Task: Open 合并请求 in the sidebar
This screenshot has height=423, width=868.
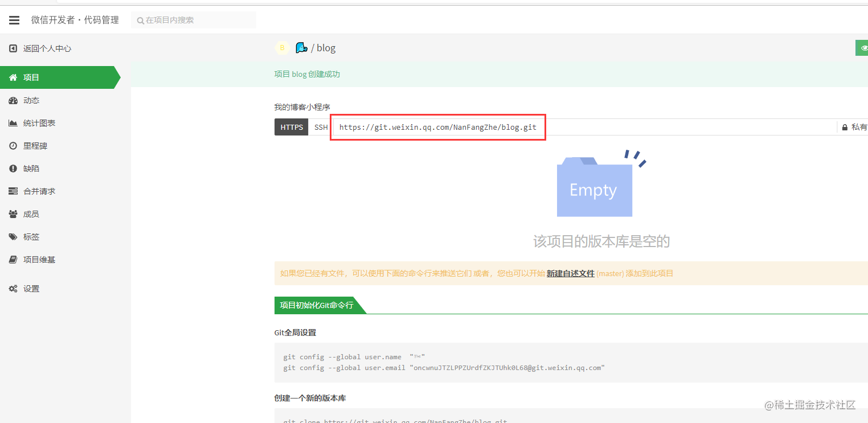Action: [39, 191]
